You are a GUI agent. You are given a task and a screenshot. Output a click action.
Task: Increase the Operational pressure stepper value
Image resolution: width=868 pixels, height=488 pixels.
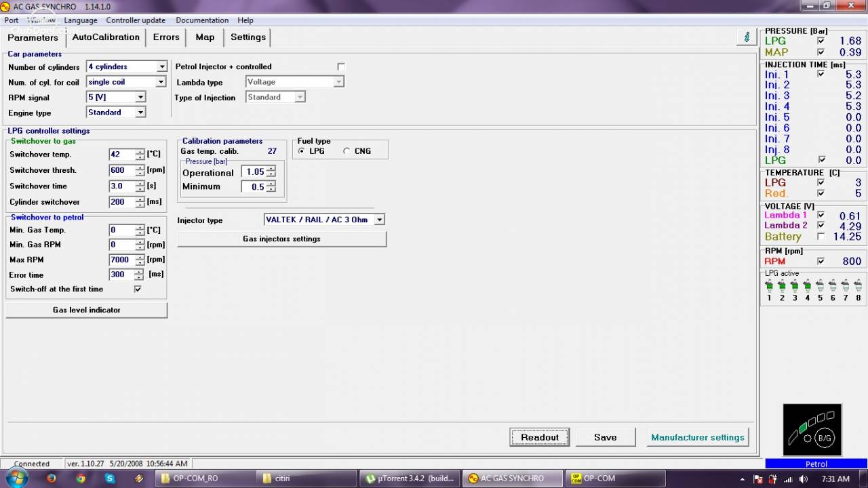(271, 169)
